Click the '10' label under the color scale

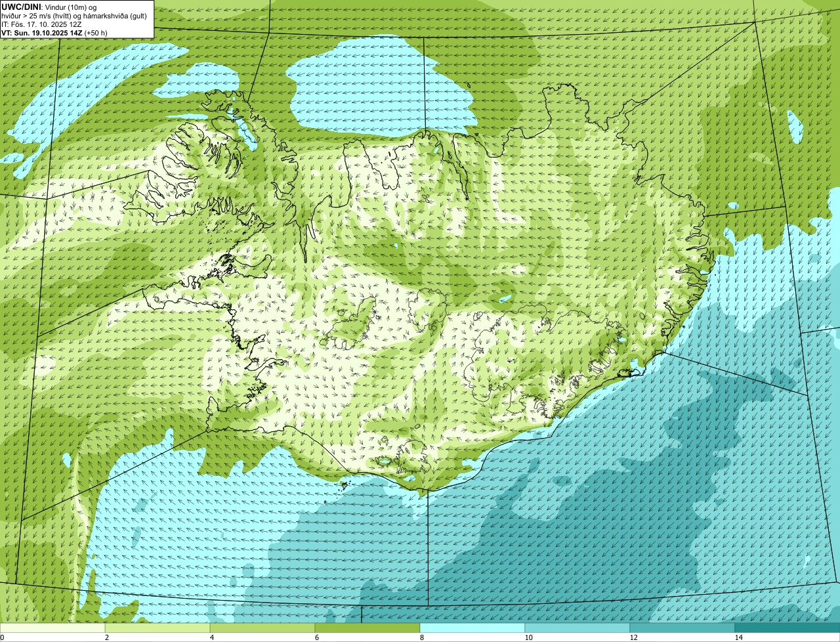click(x=528, y=637)
